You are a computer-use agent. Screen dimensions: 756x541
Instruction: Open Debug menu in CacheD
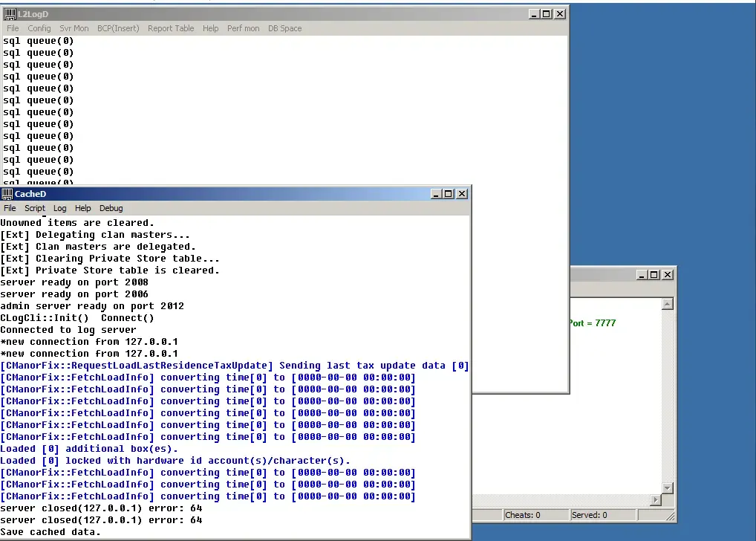click(111, 208)
